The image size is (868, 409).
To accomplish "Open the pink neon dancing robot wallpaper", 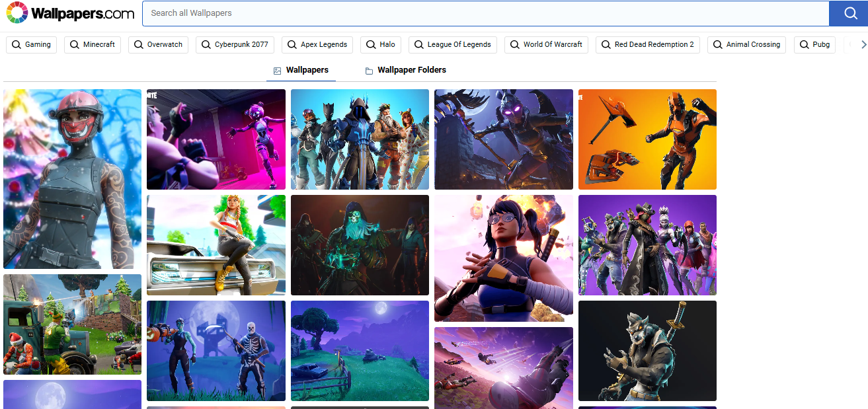I will (216, 139).
